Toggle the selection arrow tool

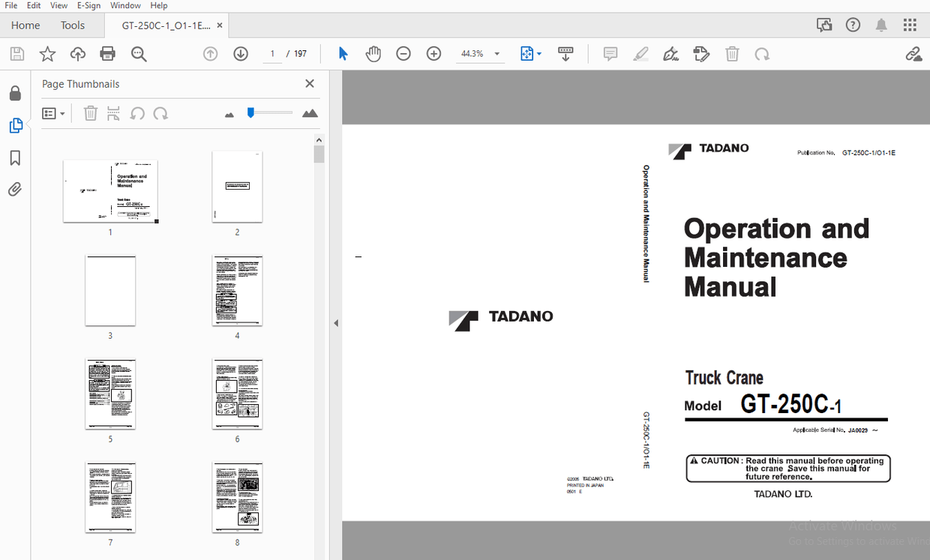coord(343,53)
